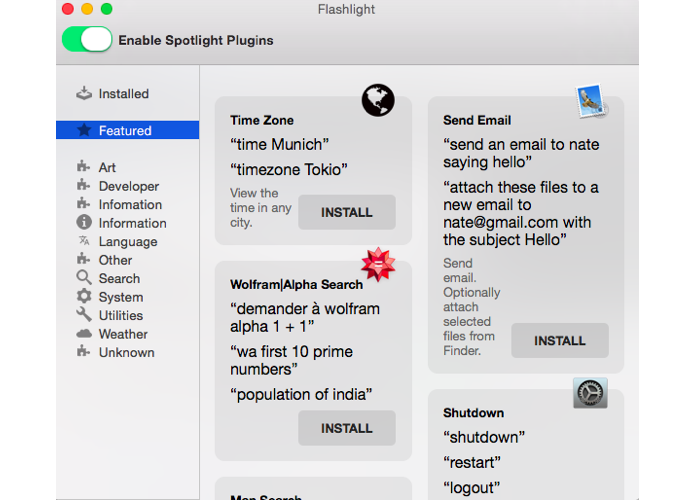The width and height of the screenshot is (695, 500).
Task: Click the Unknown puzzle-piece icon
Action: 83,352
